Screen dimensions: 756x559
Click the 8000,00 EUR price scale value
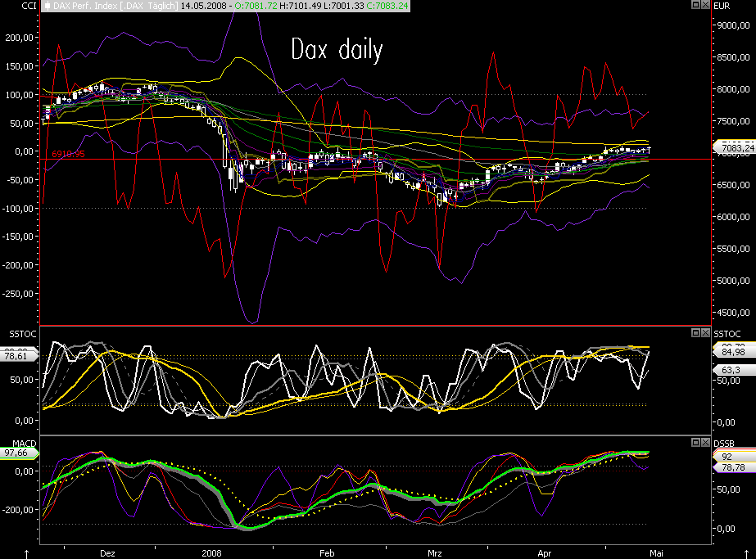click(x=734, y=89)
